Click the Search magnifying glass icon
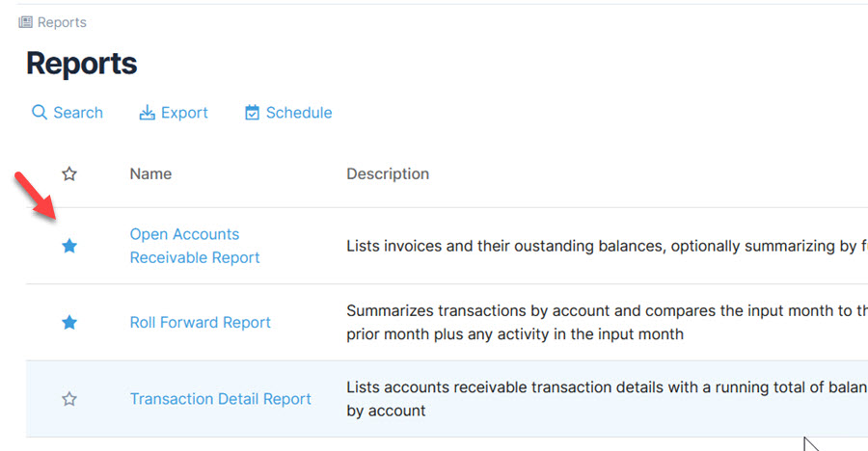Image resolution: width=868 pixels, height=451 pixels. [39, 113]
